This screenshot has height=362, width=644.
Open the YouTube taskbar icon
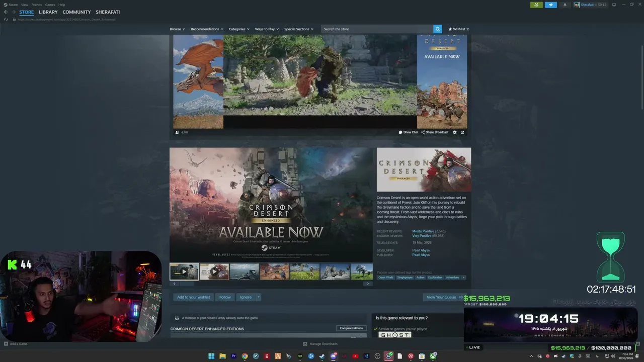click(355, 356)
